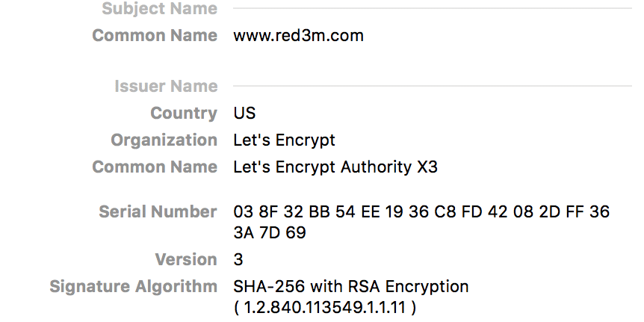Select serial number ending 3A 7D 69
The height and width of the screenshot is (322, 644).
pyautogui.click(x=270, y=233)
